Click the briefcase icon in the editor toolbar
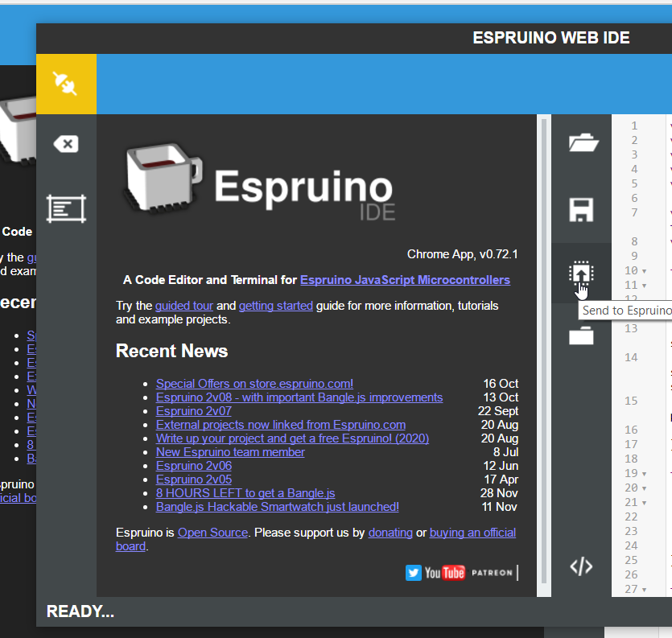 [582, 335]
